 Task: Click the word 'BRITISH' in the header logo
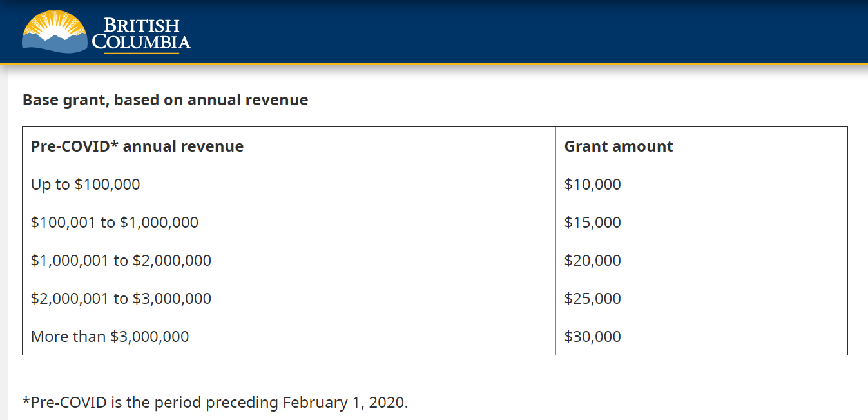pos(141,26)
